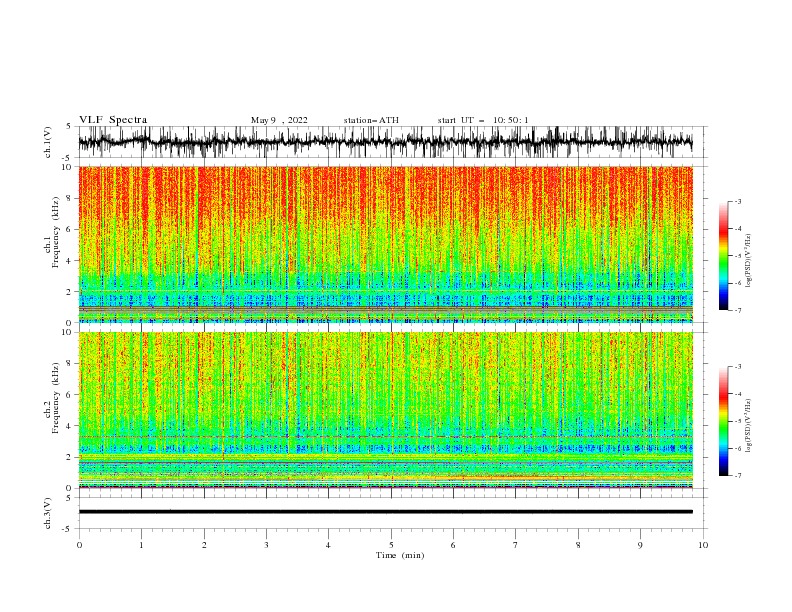Viewport: 792px width, 612px height.
Task: Click time axis tick label "4"
Action: point(328,545)
